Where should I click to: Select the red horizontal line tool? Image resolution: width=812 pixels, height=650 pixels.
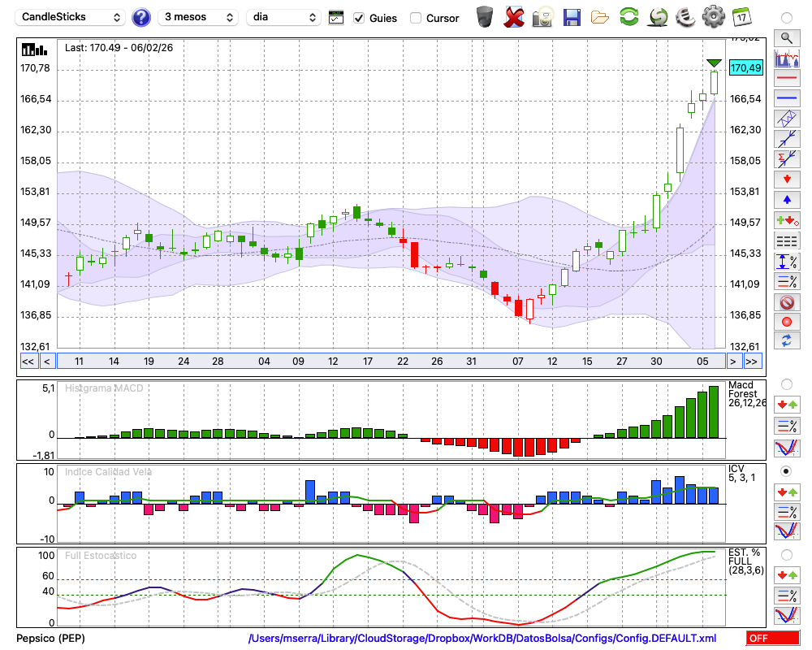pos(786,79)
